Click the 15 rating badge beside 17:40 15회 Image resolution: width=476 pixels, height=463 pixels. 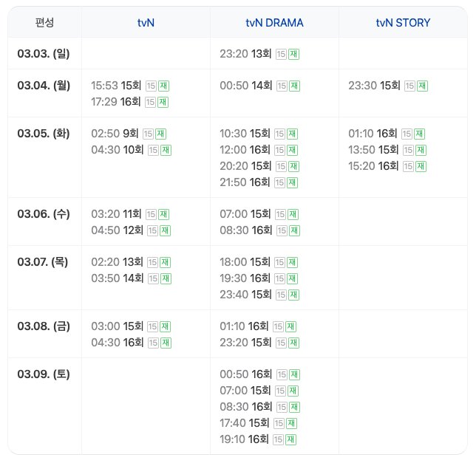[x=279, y=424]
